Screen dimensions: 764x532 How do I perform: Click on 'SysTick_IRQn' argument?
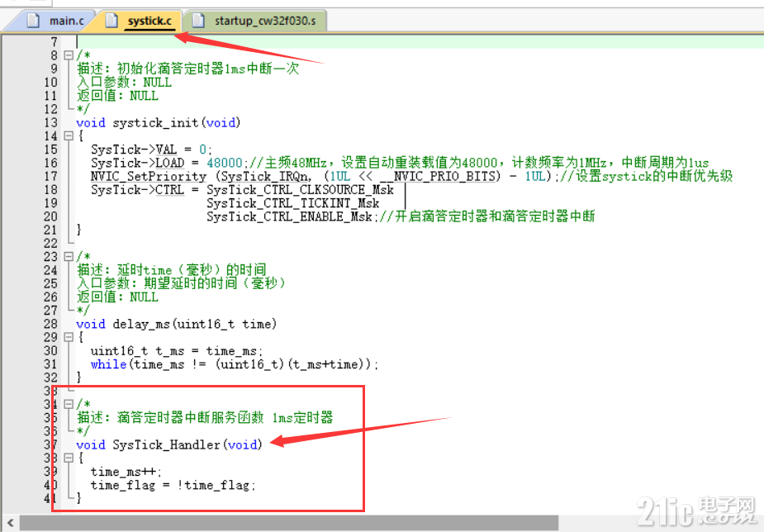click(265, 176)
